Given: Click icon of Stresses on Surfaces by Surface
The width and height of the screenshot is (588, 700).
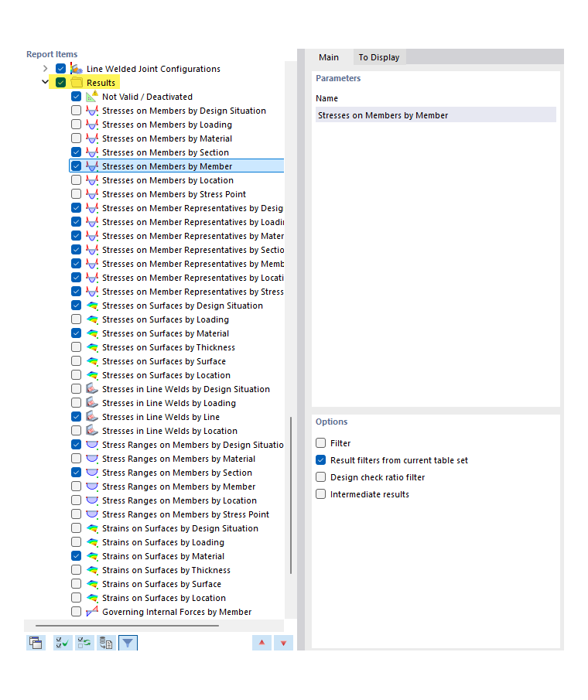Looking at the screenshot, I should pos(92,361).
